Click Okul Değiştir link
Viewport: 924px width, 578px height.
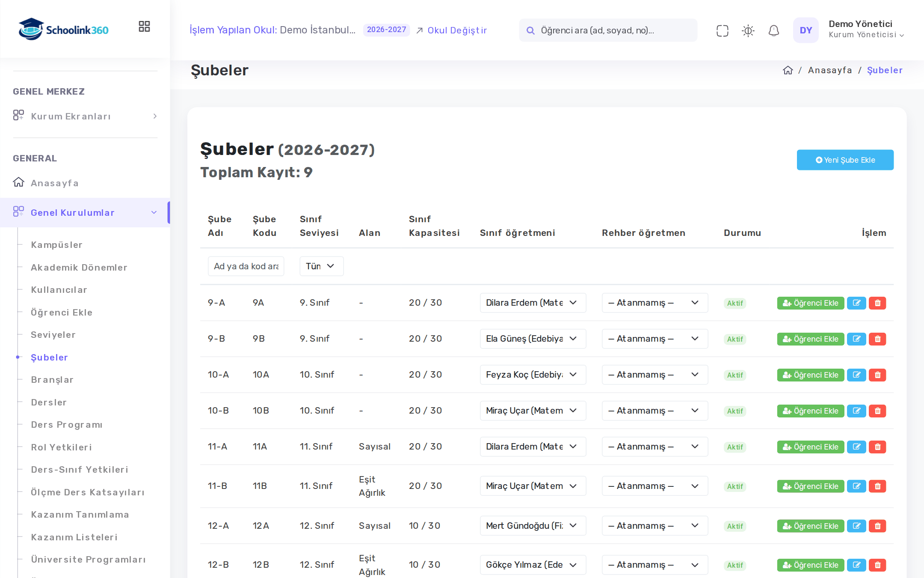click(x=451, y=30)
